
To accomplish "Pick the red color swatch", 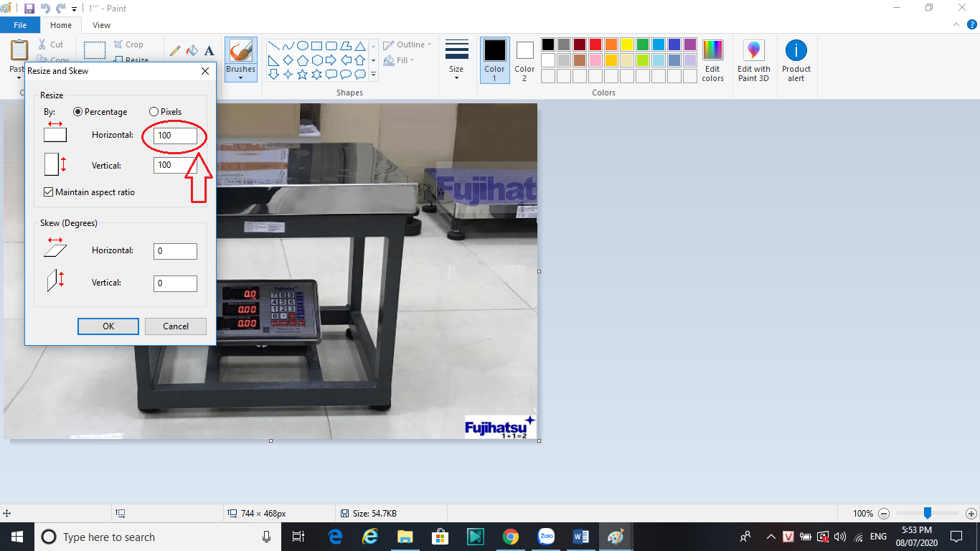I will pyautogui.click(x=595, y=44).
